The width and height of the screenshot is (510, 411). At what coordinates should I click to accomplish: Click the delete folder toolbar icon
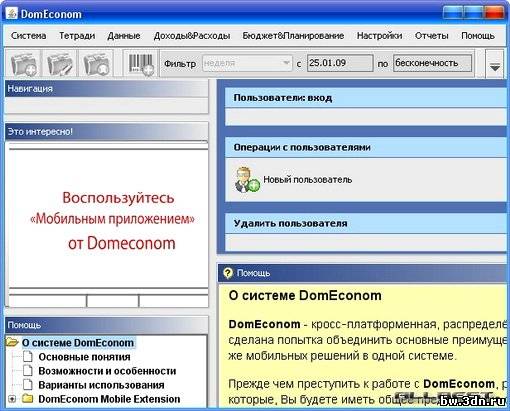[x=96, y=63]
